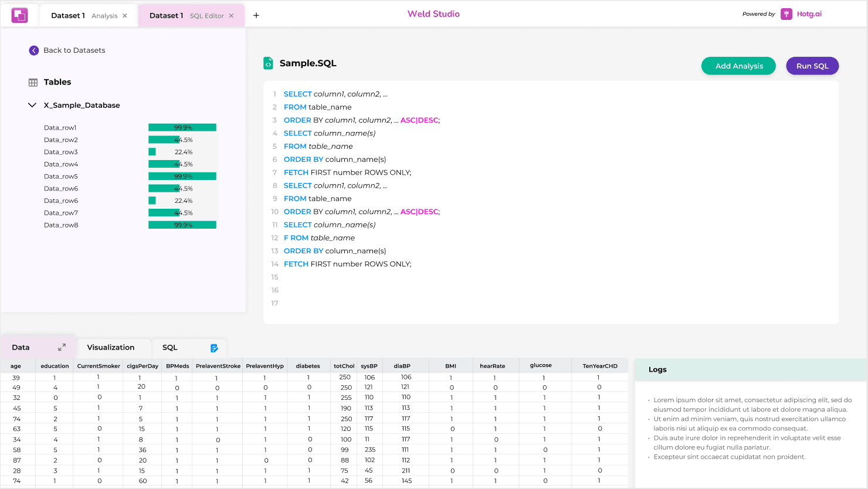Image resolution: width=868 pixels, height=489 pixels.
Task: Click the Tables grid icon
Action: pos(33,83)
